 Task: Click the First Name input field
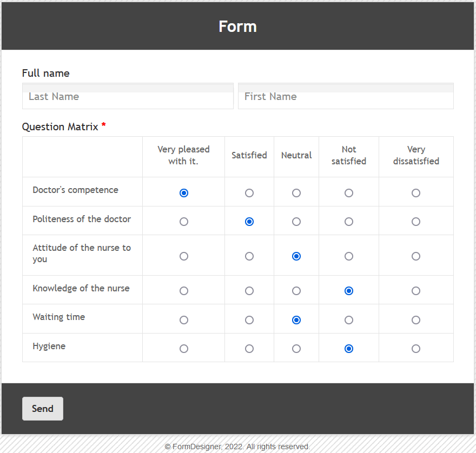(346, 97)
